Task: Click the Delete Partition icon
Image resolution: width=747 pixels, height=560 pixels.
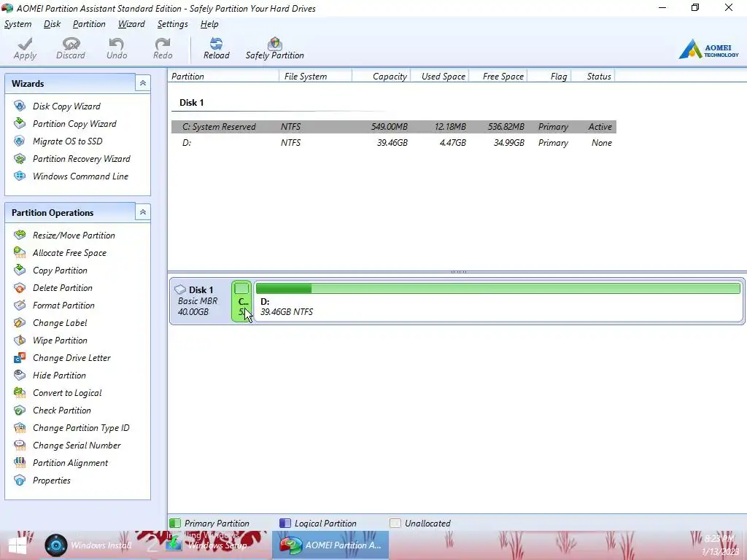Action: click(x=20, y=287)
